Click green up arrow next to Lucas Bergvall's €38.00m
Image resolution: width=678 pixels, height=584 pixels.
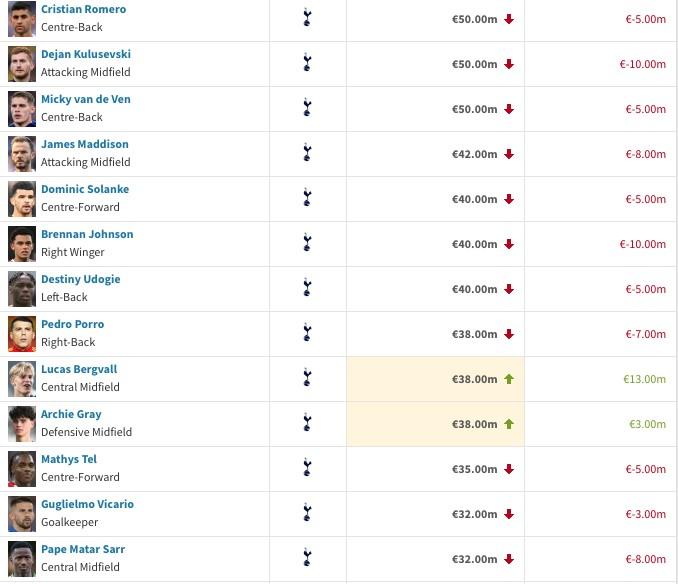(509, 379)
